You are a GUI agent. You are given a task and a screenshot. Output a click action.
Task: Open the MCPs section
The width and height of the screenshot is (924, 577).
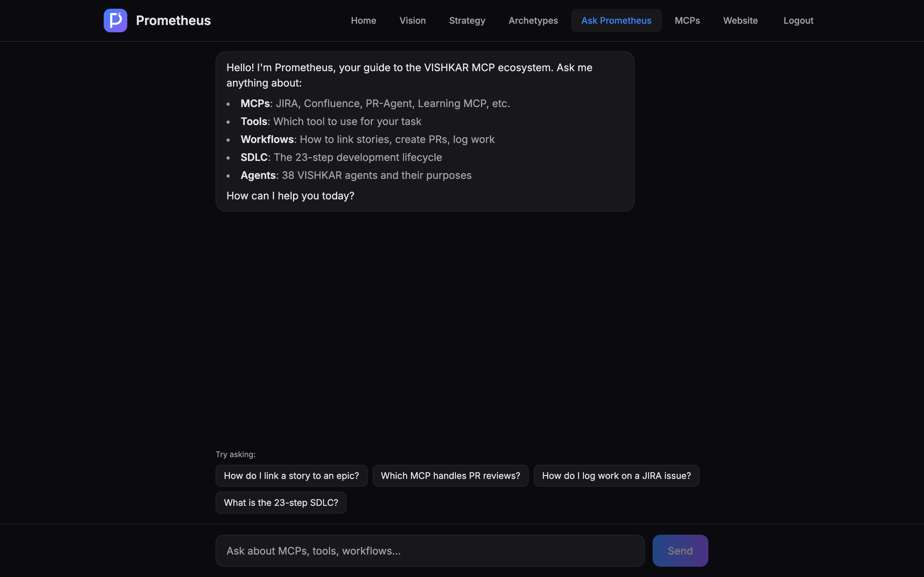[687, 20]
